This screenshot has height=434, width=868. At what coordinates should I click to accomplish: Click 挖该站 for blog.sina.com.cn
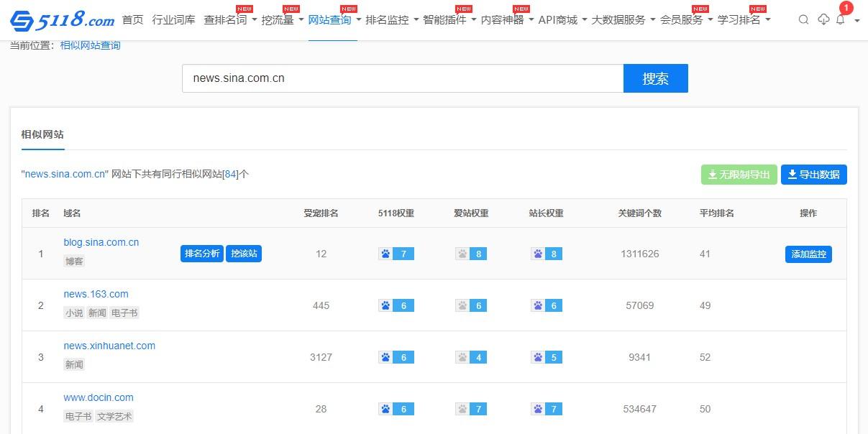(x=244, y=254)
